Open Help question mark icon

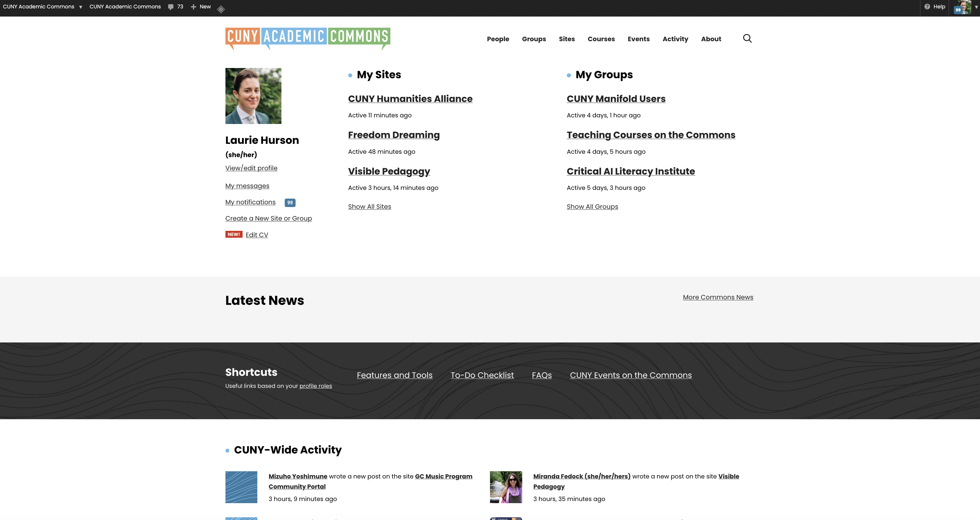point(927,6)
